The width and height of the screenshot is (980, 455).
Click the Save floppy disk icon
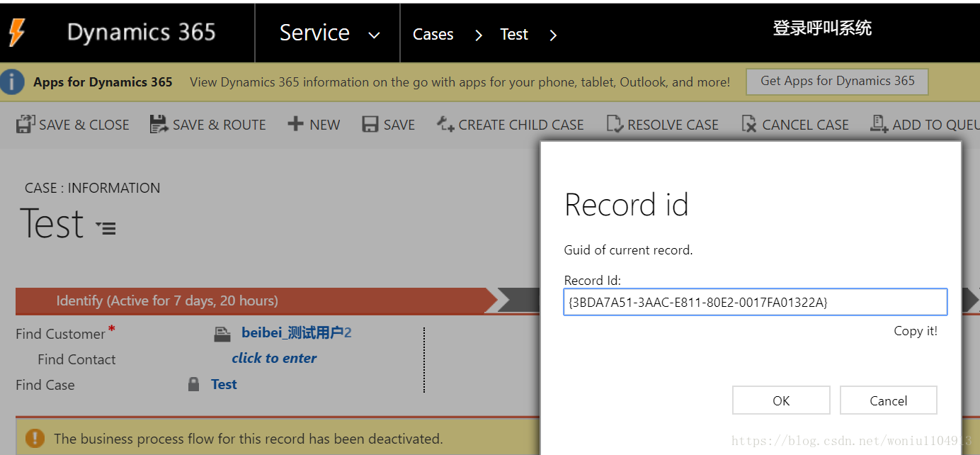[x=370, y=125]
